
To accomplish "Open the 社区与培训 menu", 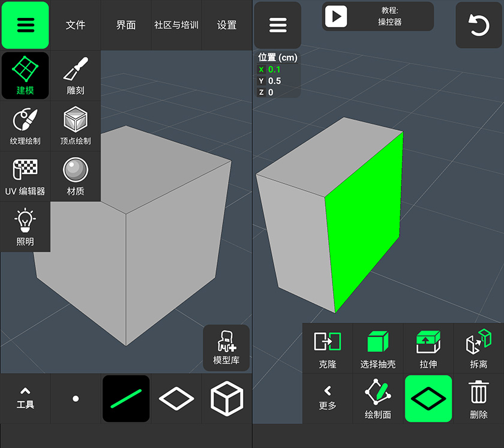I will [176, 25].
